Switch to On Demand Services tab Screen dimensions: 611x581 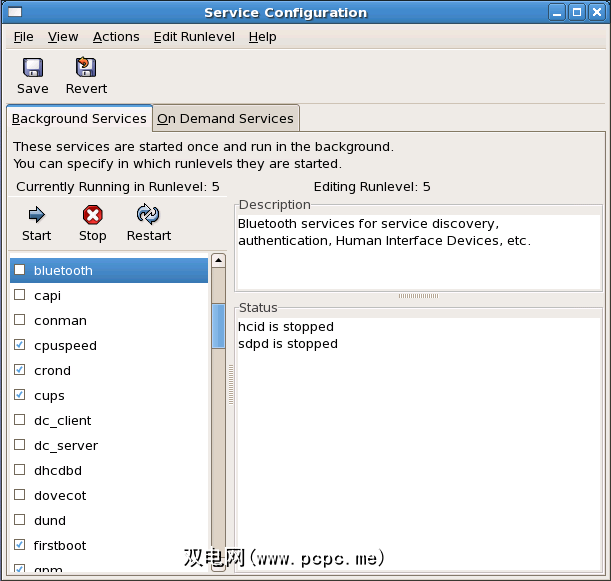point(225,118)
